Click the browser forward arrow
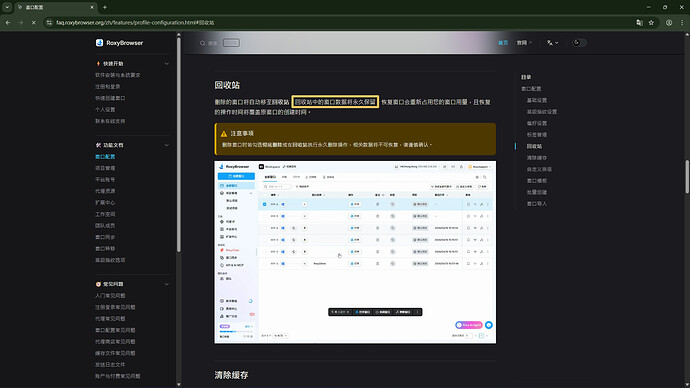The height and width of the screenshot is (388, 690). [x=21, y=22]
